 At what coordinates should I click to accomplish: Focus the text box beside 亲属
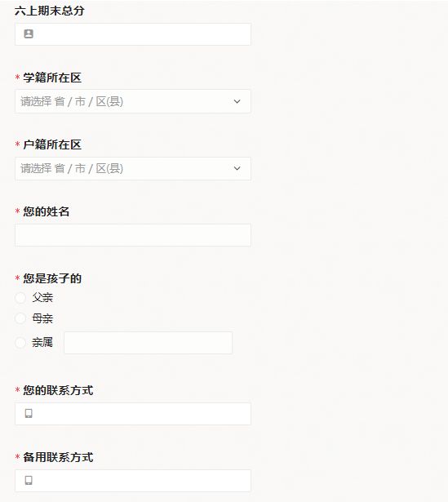(149, 343)
